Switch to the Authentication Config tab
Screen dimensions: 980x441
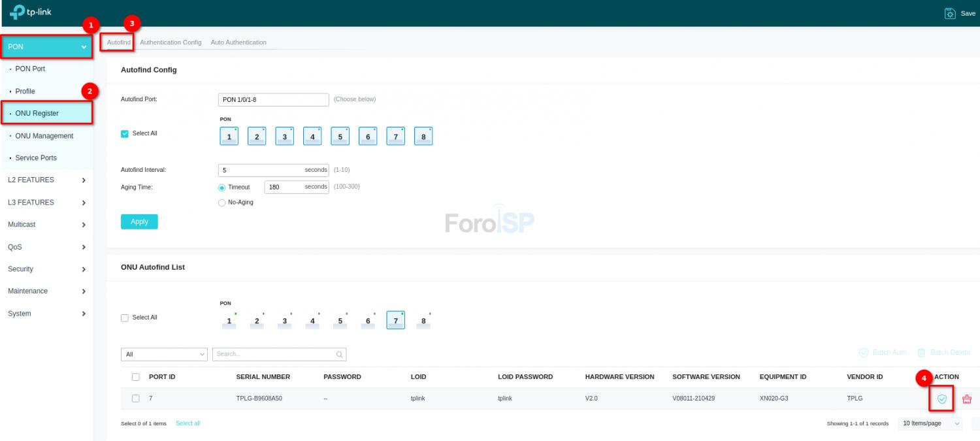[171, 42]
